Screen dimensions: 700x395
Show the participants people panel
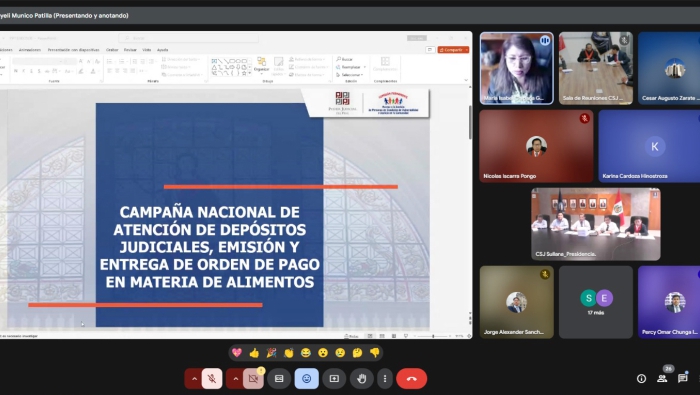click(662, 378)
